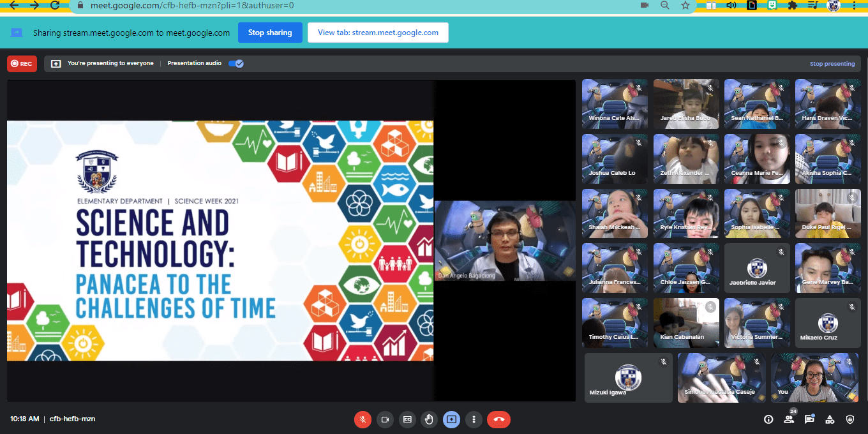Screen dimensions: 868x434
Task: Leave the call with red hang-up button
Action: 498,419
